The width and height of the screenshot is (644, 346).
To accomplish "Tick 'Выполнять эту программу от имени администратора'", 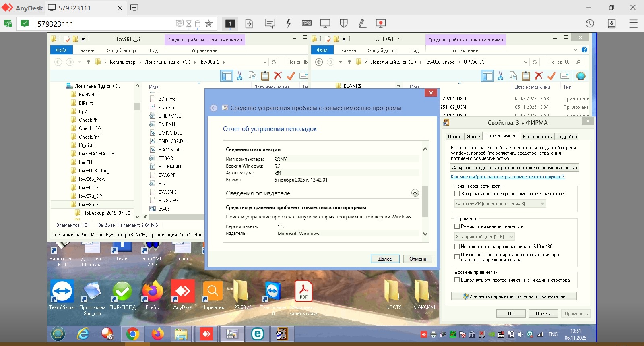I will point(457,280).
